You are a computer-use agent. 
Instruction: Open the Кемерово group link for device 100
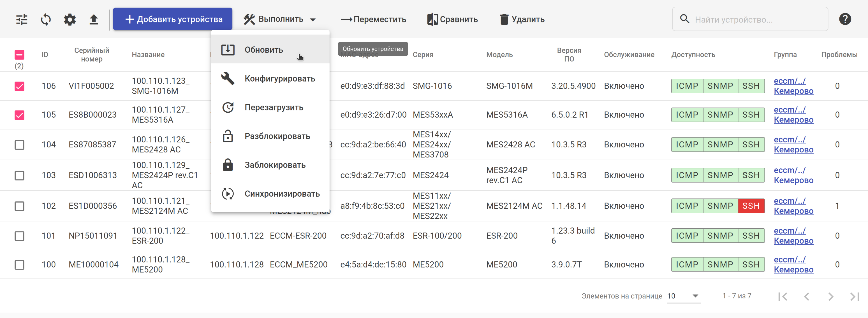[x=793, y=270]
